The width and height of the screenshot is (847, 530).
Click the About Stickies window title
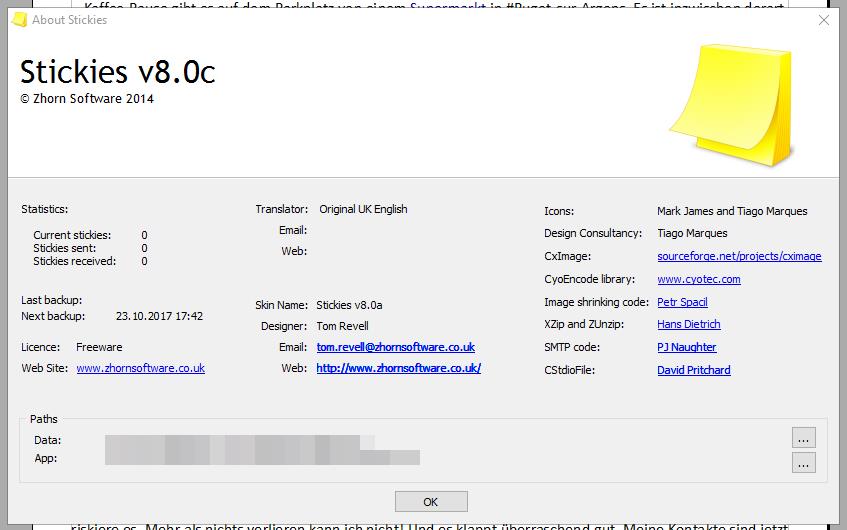[69, 20]
